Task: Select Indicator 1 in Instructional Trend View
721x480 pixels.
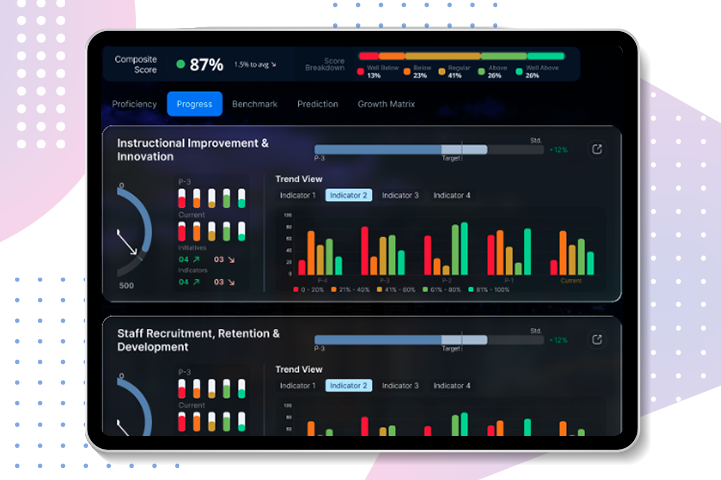Action: click(297, 195)
